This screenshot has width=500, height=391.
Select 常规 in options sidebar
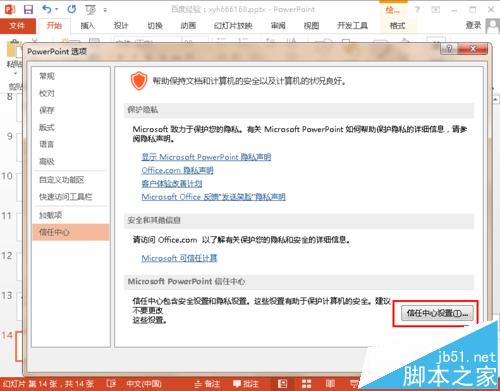70,76
